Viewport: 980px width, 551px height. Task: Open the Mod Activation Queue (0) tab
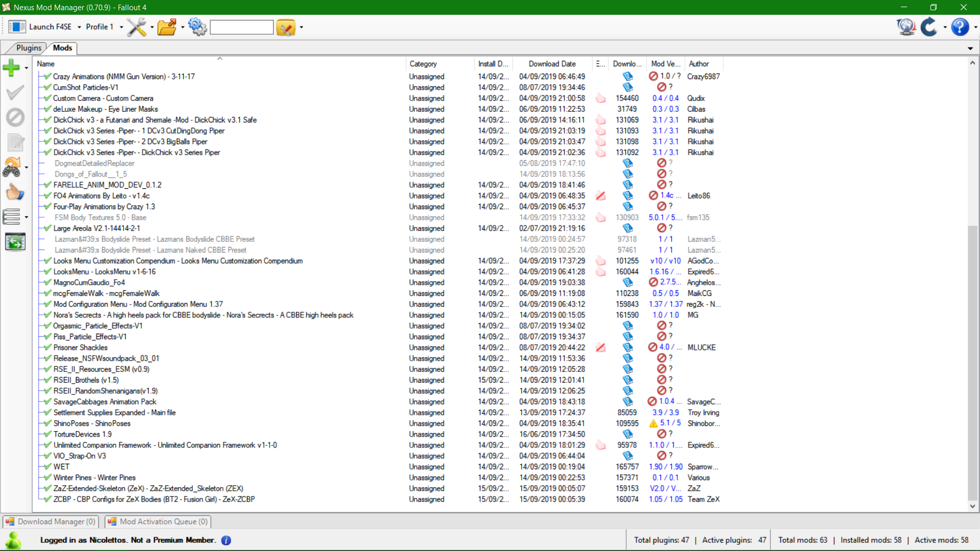point(158,521)
